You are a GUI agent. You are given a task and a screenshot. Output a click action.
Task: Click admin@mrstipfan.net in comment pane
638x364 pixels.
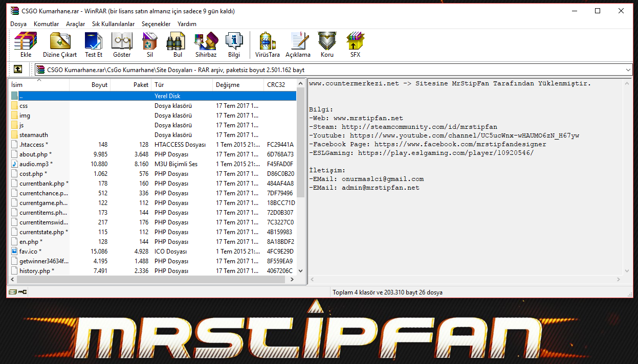tap(381, 188)
